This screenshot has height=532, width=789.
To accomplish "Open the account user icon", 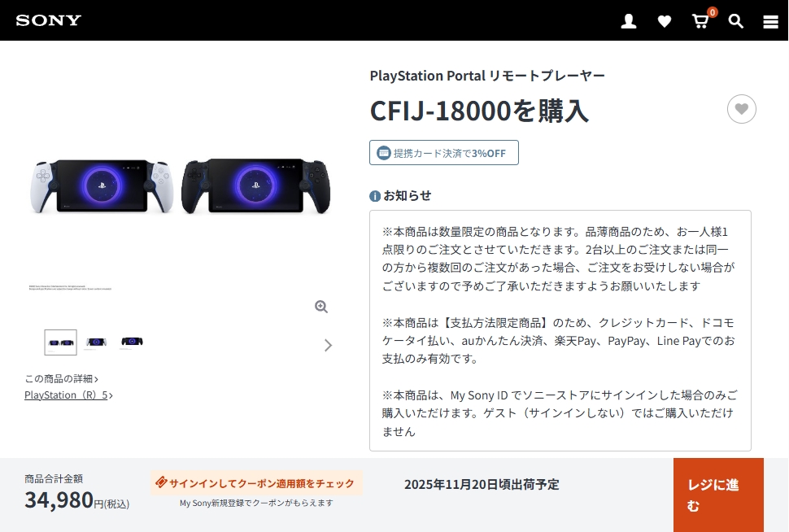I will click(x=629, y=21).
